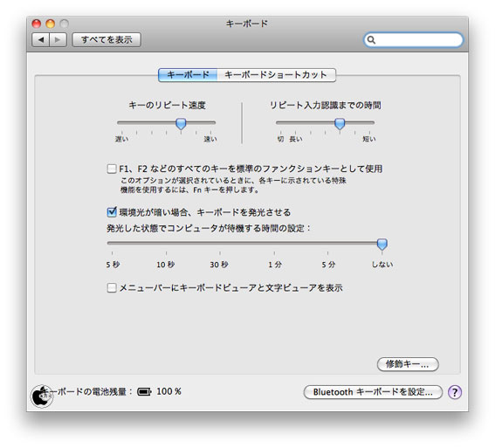Select the キーボード tab
Image resolution: width=495 pixels, height=448 pixels.
click(188, 75)
